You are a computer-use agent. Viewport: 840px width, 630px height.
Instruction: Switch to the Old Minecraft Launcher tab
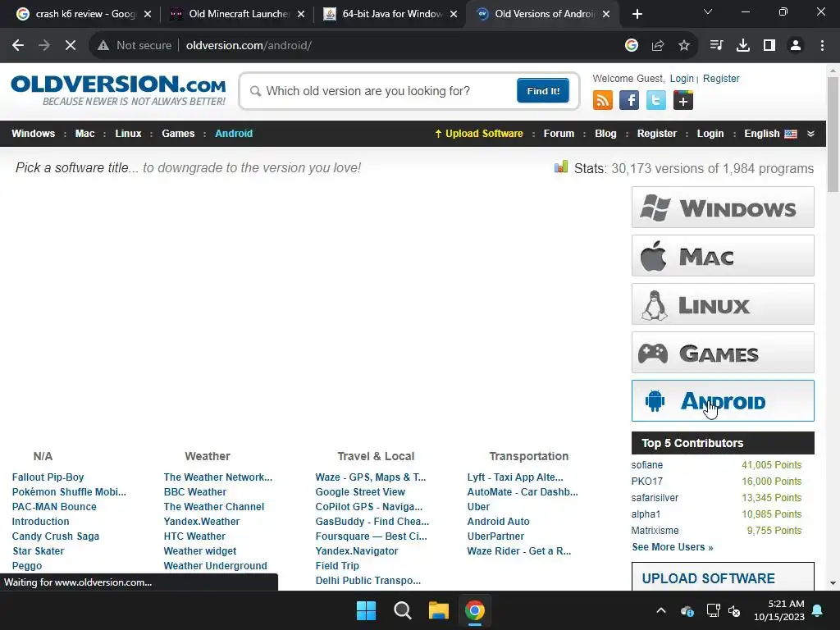[237, 14]
